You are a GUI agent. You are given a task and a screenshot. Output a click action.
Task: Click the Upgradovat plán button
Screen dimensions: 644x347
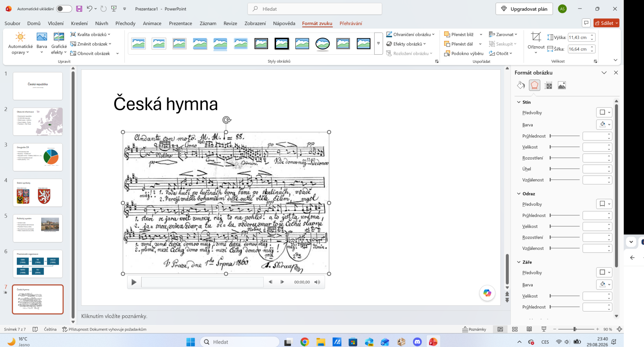[x=524, y=9]
